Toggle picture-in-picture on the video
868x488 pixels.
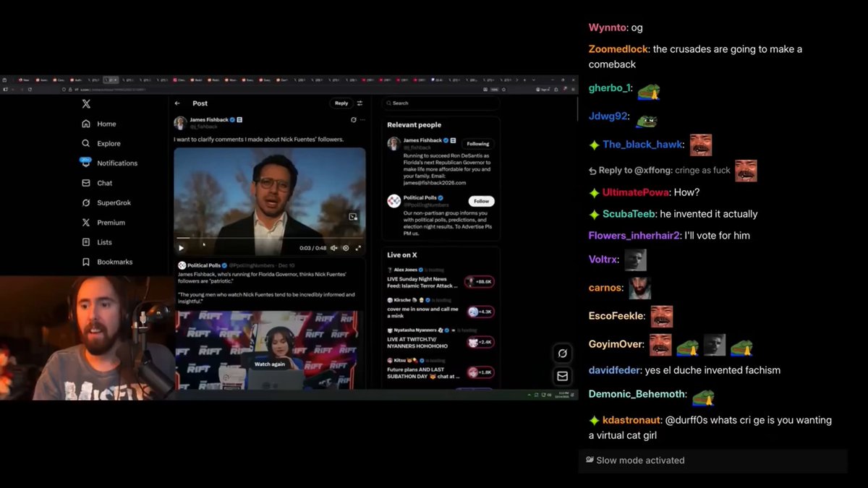(x=353, y=216)
